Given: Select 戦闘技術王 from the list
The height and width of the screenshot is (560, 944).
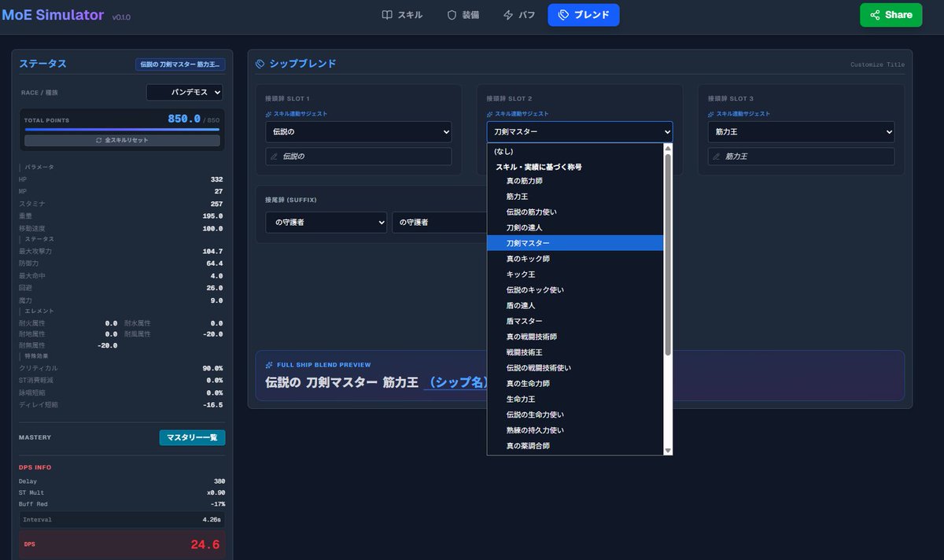Looking at the screenshot, I should click(576, 352).
